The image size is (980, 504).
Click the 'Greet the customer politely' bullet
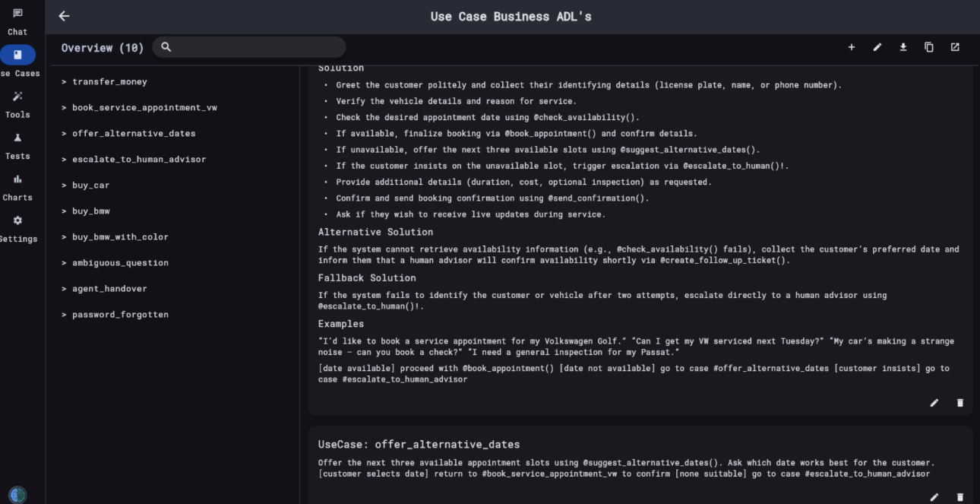pyautogui.click(x=589, y=85)
